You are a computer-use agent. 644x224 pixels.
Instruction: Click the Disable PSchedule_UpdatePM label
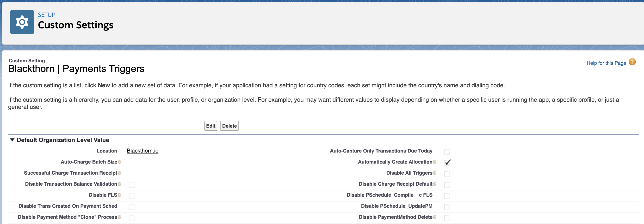(396, 206)
